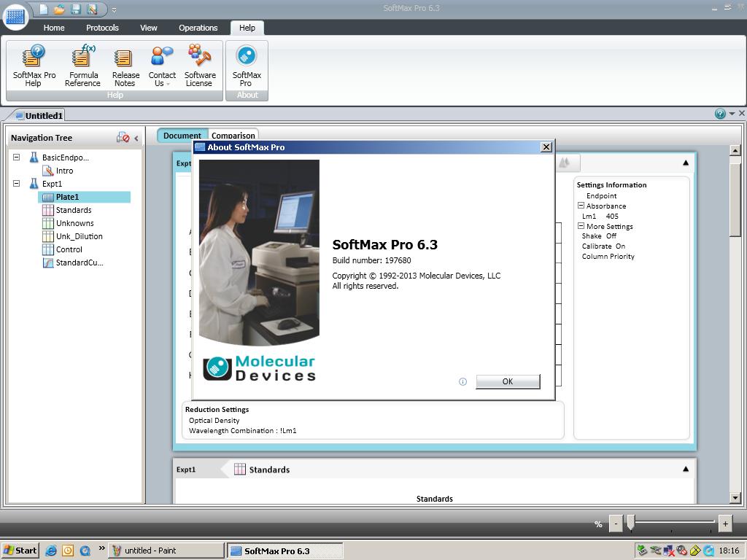747x560 pixels.
Task: Click the Save disk quick-access icon
Action: point(75,9)
